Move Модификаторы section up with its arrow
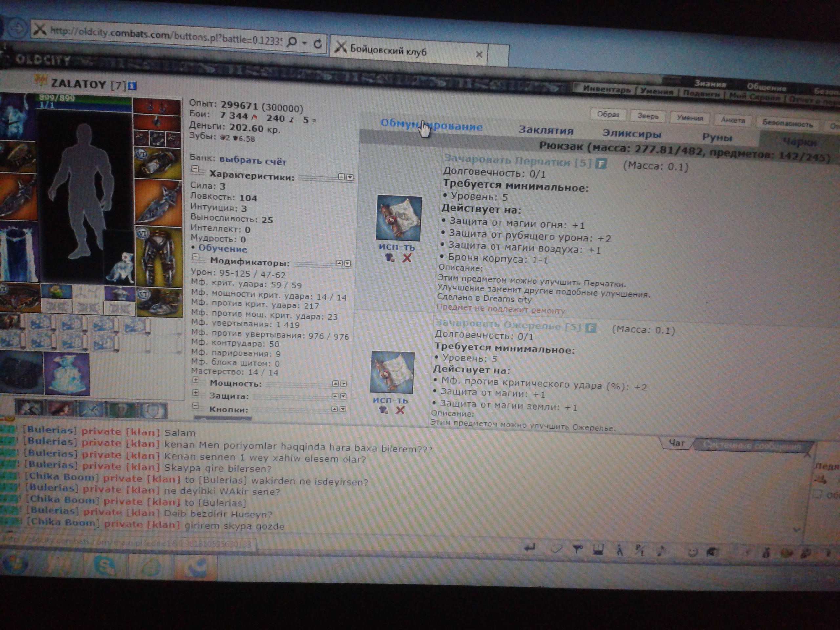This screenshot has width=840, height=630. coord(339,263)
